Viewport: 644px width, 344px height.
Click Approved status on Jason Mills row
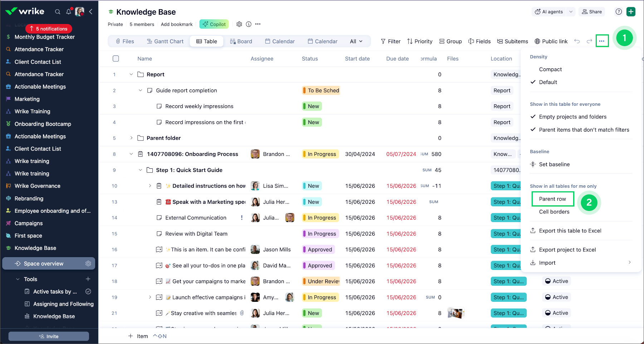pos(318,250)
